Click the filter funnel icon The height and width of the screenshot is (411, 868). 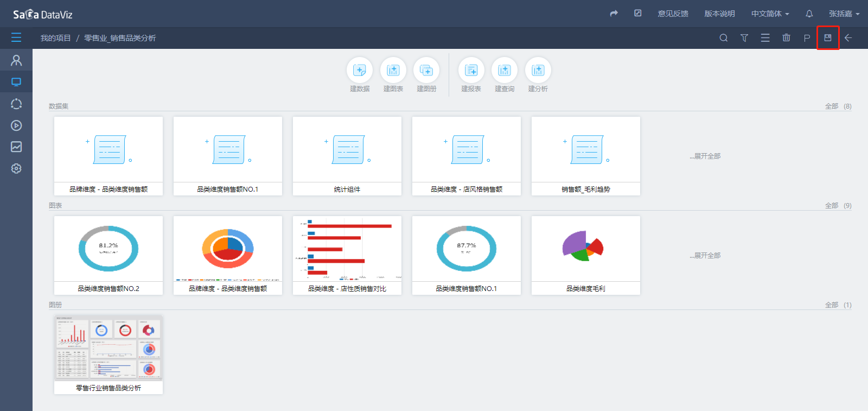(x=744, y=38)
